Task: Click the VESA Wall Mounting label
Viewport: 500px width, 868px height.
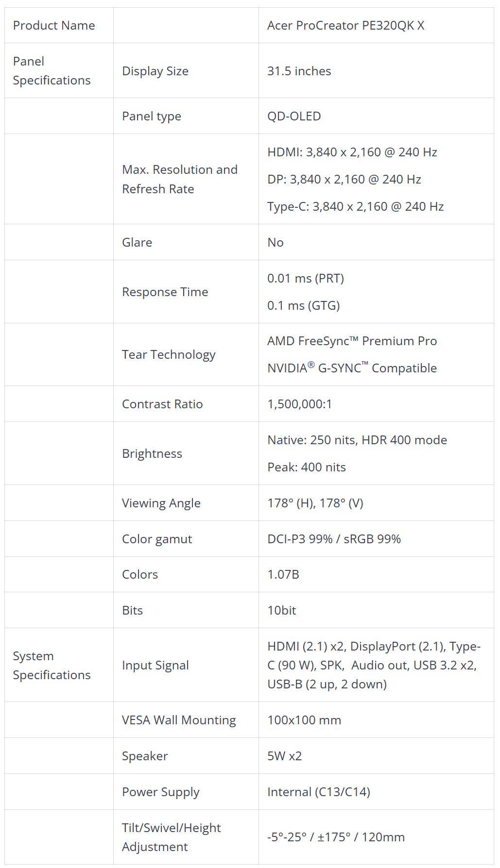Action: coord(179,720)
